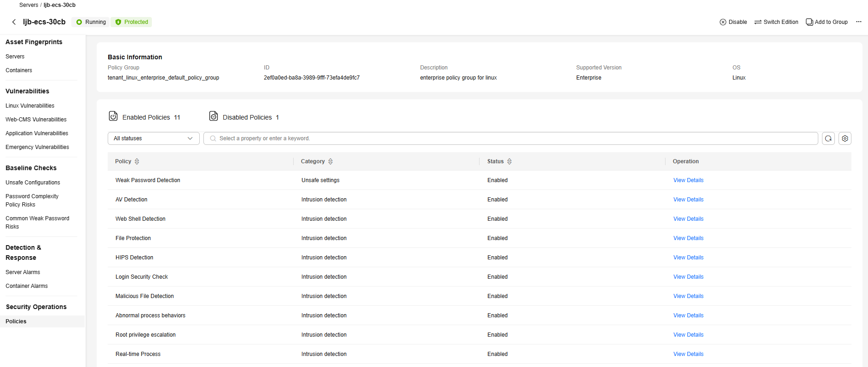Click the Enabled Policies power icon
The width and height of the screenshot is (868, 367).
[x=113, y=116]
